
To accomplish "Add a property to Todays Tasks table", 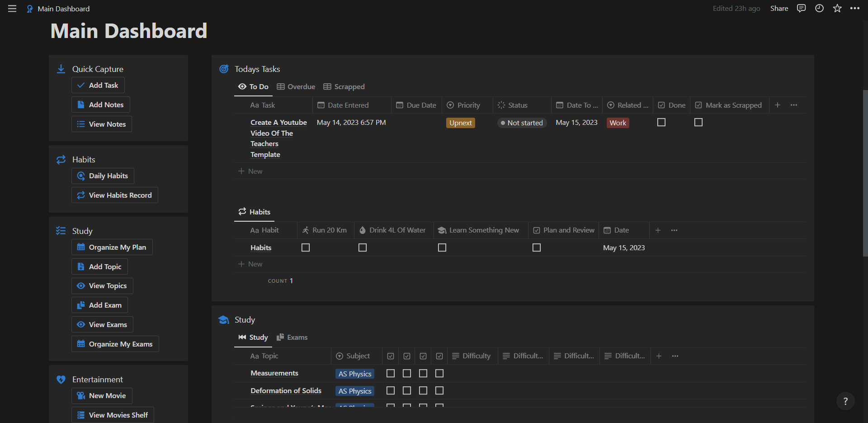I will coord(778,105).
